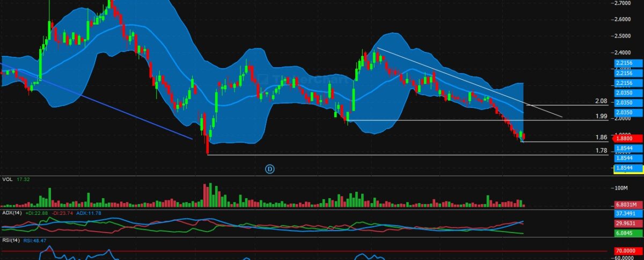Select the 1.86 support level label
The width and height of the screenshot is (644, 260).
[601, 138]
